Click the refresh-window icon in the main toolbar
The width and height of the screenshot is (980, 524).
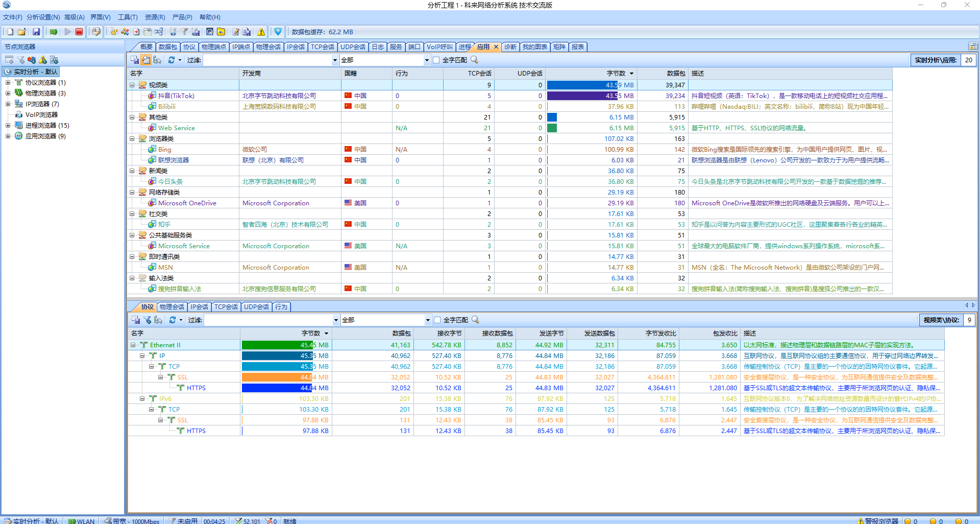209,32
